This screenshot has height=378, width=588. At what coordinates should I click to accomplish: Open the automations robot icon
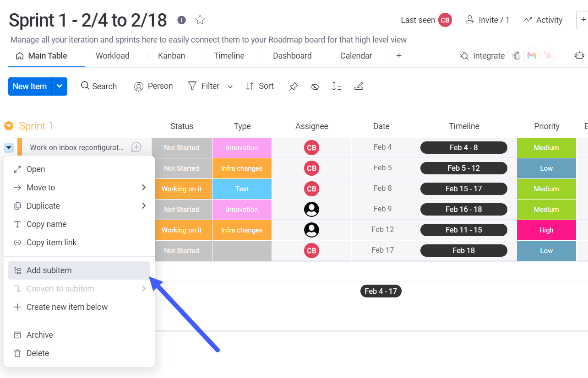[x=579, y=55]
